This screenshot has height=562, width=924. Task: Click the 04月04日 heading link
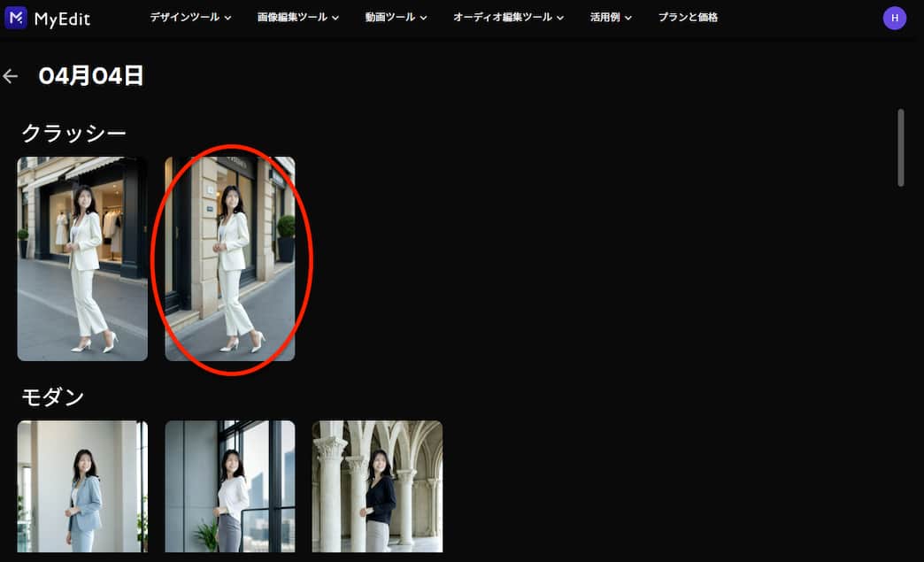click(90, 76)
